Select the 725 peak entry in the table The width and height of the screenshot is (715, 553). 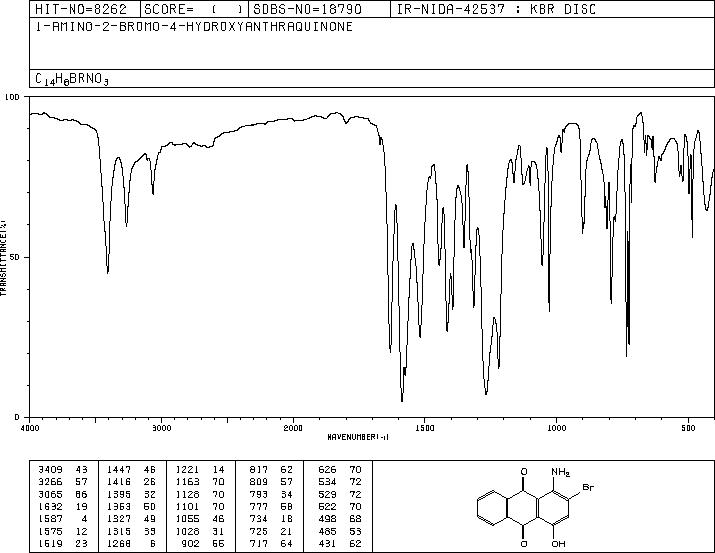[x=271, y=532]
